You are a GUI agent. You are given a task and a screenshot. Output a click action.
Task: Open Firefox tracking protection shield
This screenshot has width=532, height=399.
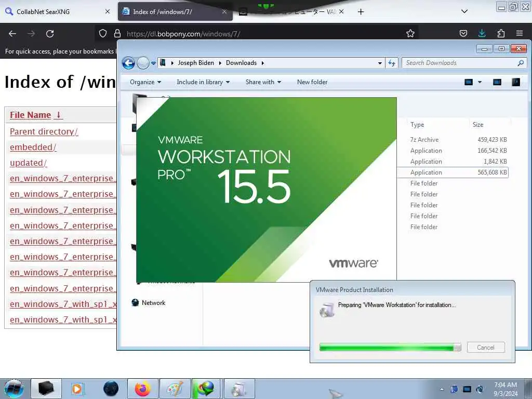pyautogui.click(x=103, y=33)
